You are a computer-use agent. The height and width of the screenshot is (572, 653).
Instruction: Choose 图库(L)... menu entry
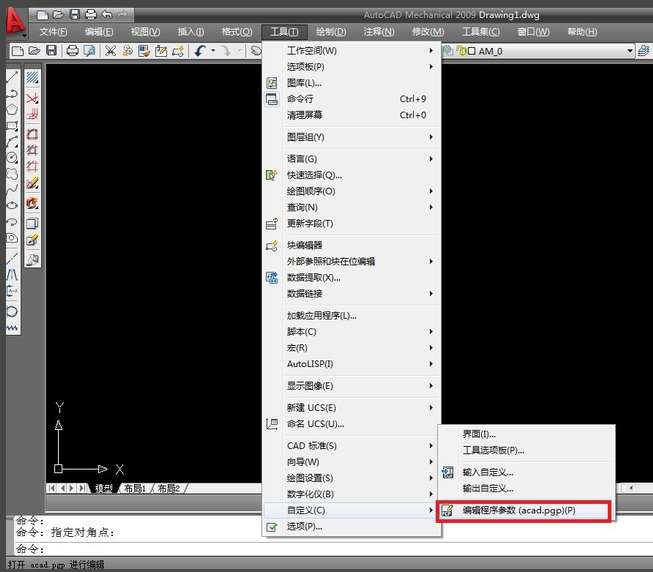click(352, 83)
